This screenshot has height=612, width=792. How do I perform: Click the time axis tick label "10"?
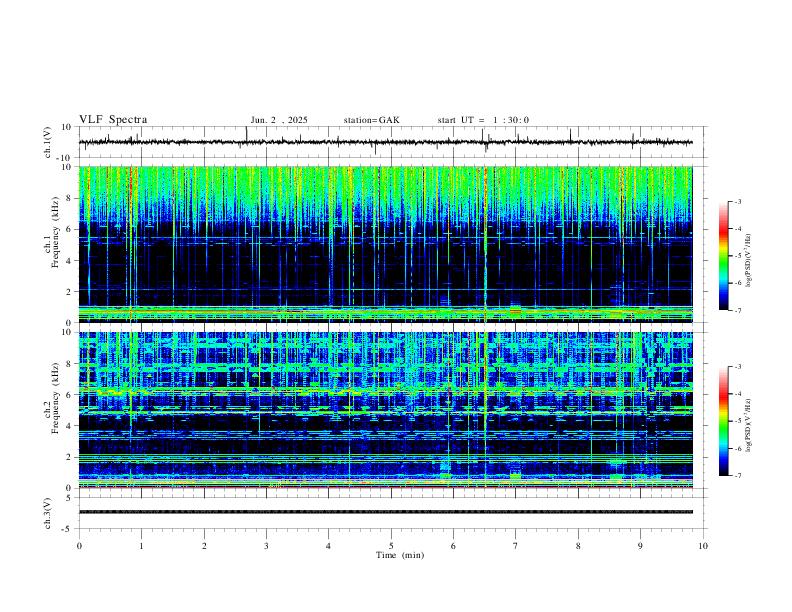click(703, 546)
